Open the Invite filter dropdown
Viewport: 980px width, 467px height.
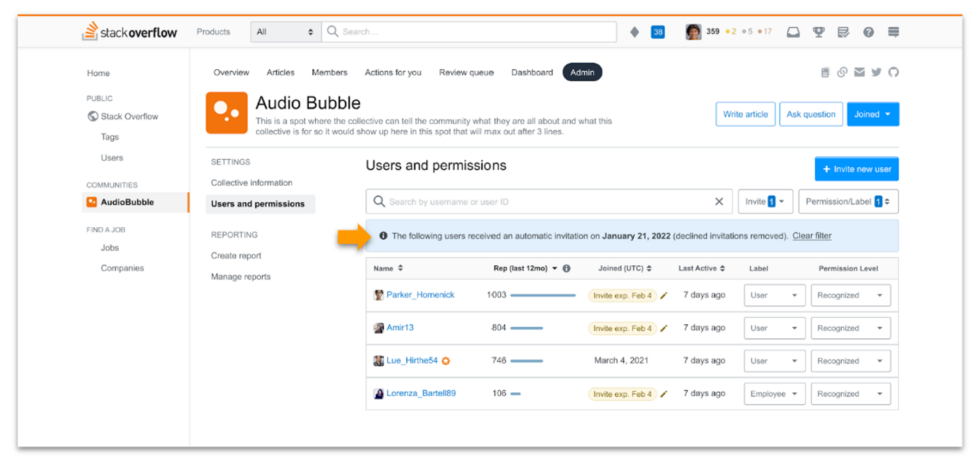[x=765, y=202]
